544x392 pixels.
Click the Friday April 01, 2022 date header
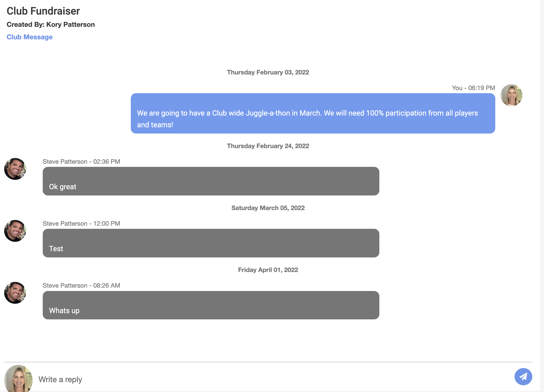[x=268, y=270]
